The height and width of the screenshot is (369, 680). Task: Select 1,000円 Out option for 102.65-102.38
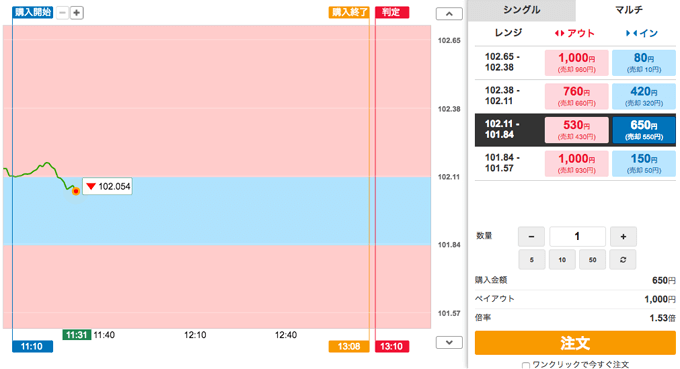coord(576,63)
